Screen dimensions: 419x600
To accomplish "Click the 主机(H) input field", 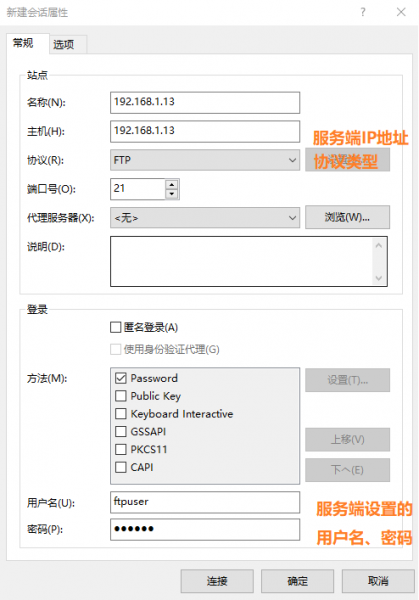I will [205, 131].
